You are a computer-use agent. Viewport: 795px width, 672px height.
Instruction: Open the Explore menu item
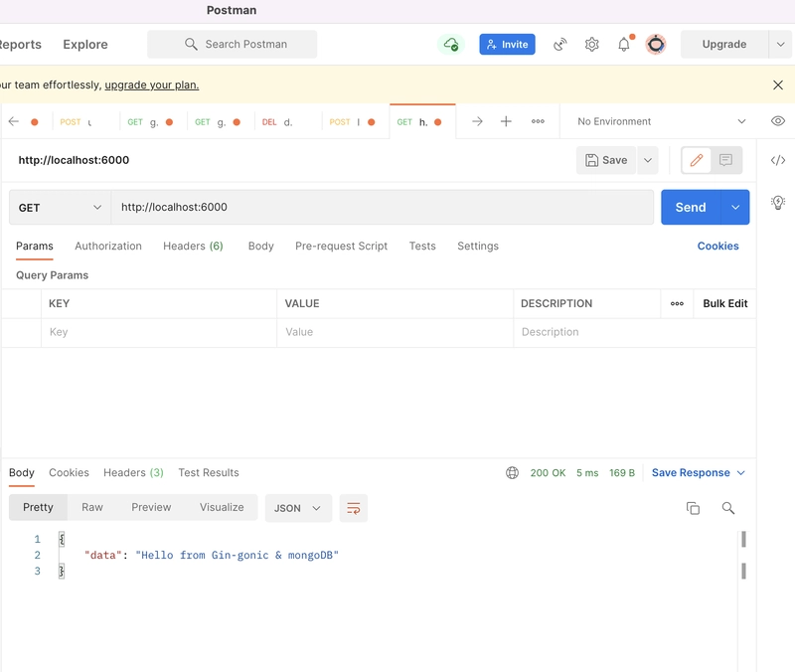[85, 45]
